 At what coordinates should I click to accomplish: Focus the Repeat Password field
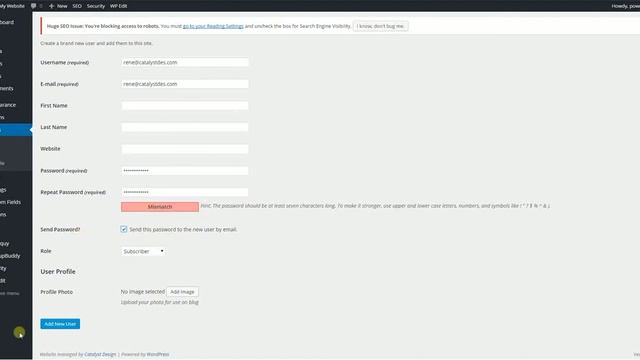[x=184, y=192]
